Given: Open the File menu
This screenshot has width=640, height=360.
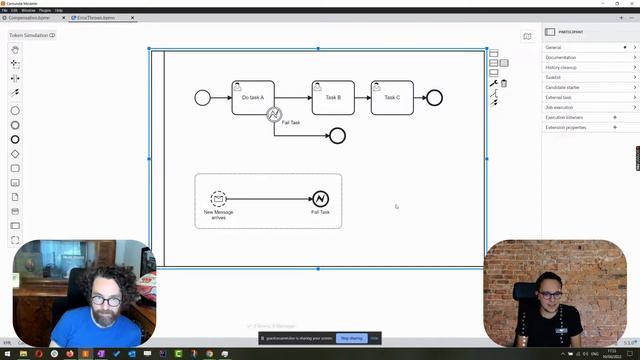Looking at the screenshot, I should (x=4, y=10).
